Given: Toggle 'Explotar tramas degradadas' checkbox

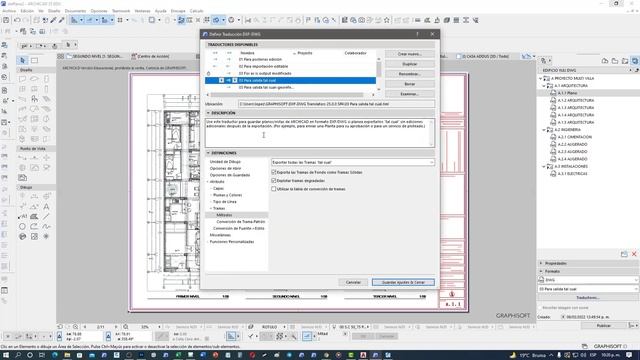Looking at the screenshot, I should [274, 180].
